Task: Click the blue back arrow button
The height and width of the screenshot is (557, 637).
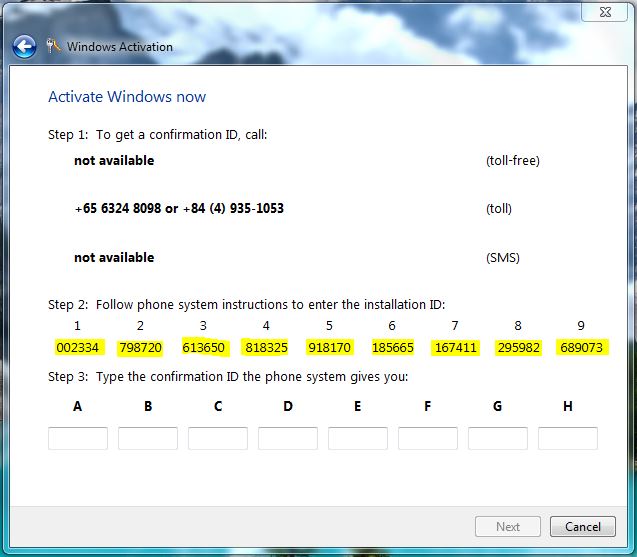Action: pyautogui.click(x=24, y=47)
